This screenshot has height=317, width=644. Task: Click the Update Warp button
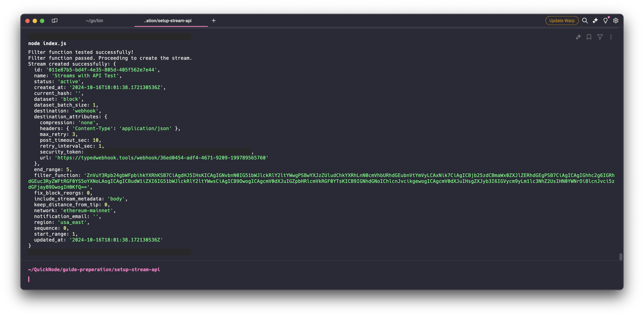coord(562,21)
